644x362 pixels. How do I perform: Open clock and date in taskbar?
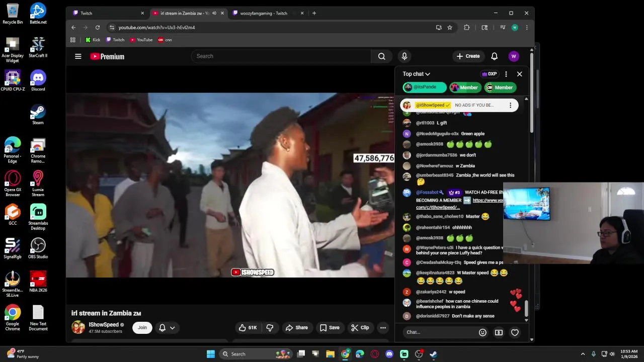[629, 354]
